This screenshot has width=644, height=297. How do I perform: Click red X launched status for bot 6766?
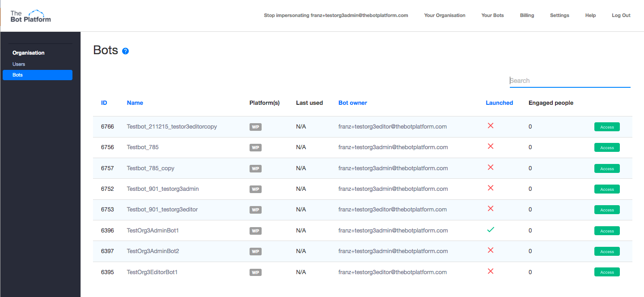[x=491, y=126]
